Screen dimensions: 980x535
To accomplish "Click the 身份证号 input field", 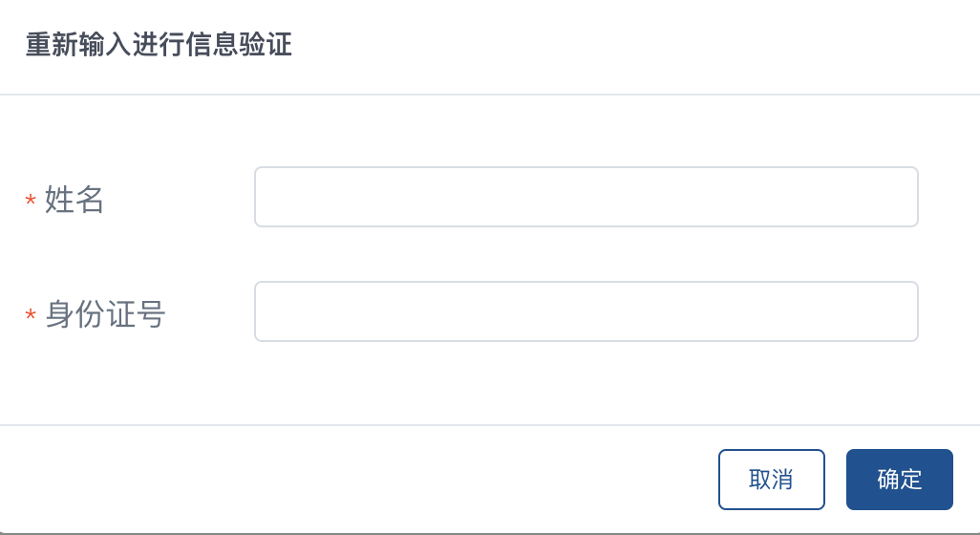I will tap(586, 311).
